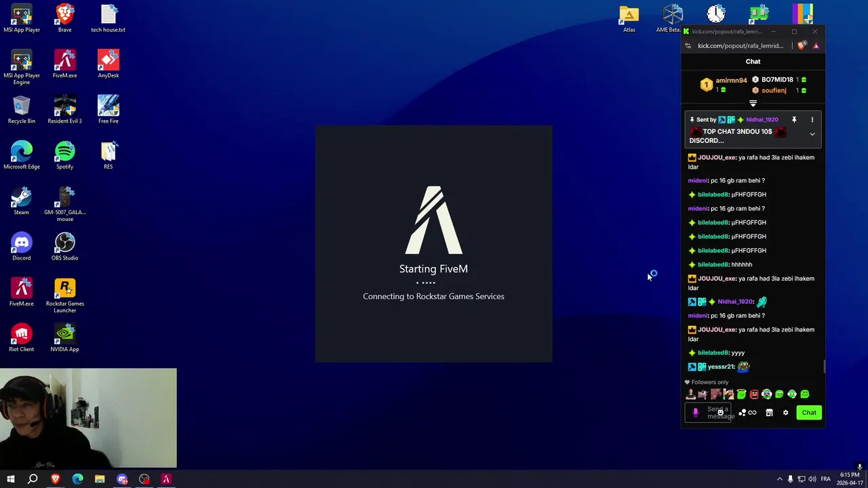The width and height of the screenshot is (868, 488).
Task: Click username yesssr21 in chat
Action: pyautogui.click(x=721, y=367)
